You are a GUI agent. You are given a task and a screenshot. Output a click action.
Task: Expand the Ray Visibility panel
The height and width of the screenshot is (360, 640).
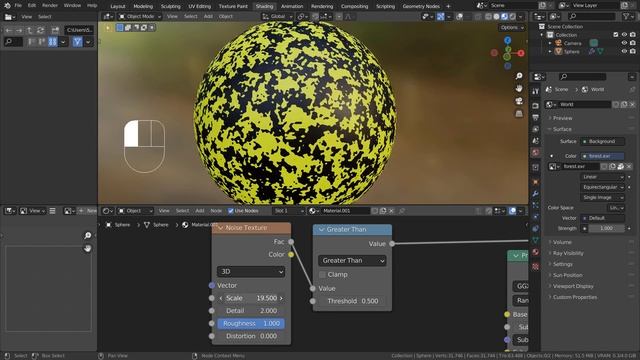(568, 253)
